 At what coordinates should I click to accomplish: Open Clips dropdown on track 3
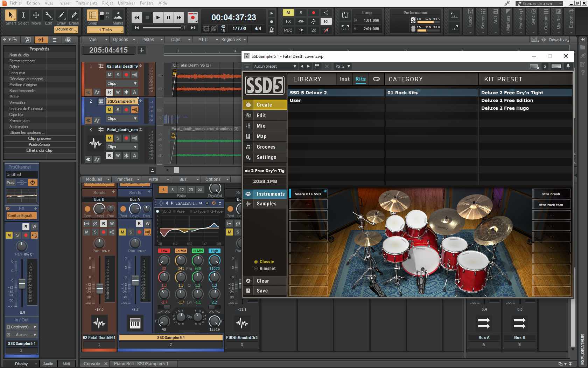click(x=122, y=147)
